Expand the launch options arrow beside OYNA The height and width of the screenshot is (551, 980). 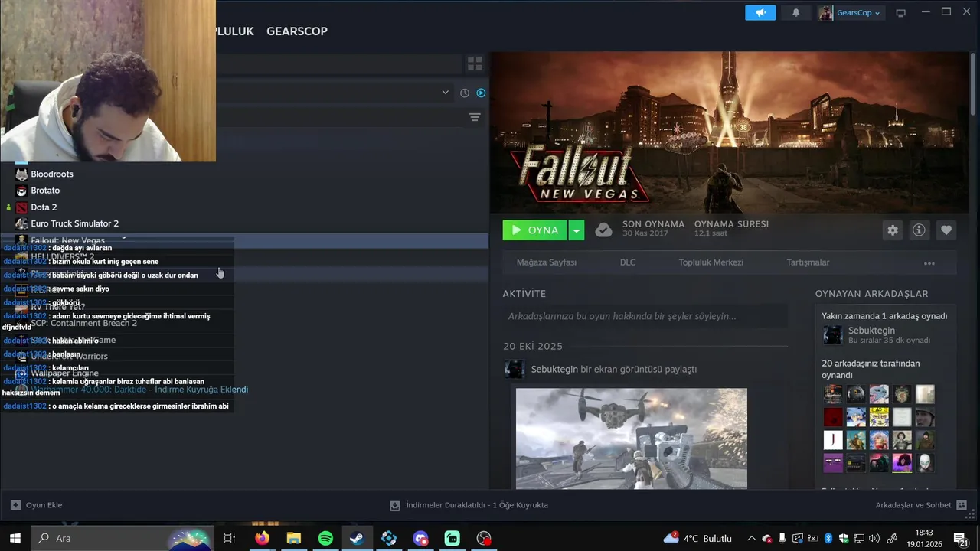click(577, 230)
